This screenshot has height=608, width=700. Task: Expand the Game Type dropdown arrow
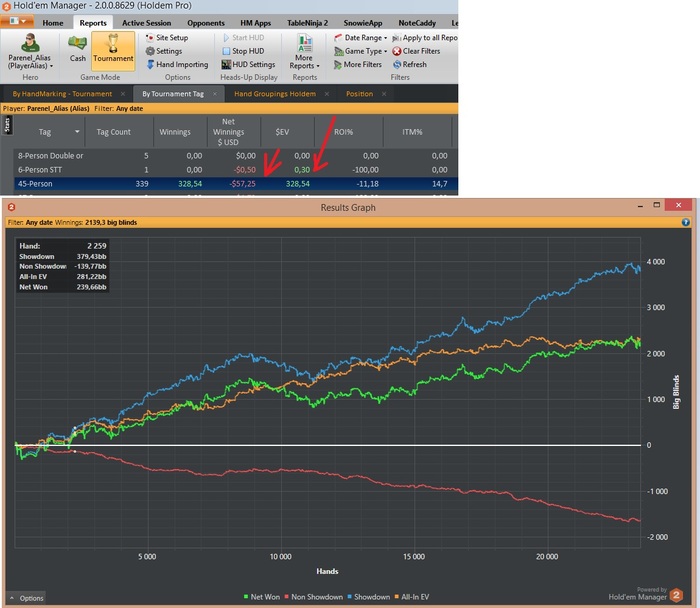(x=385, y=51)
